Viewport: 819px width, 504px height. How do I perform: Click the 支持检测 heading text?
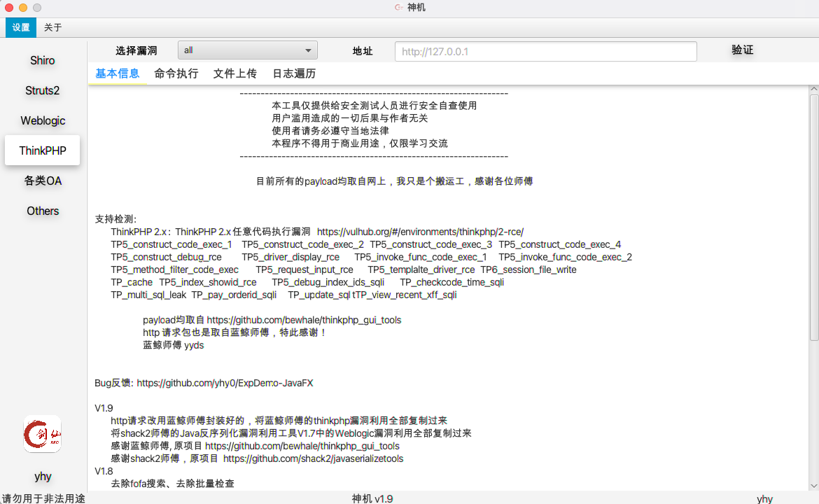point(115,219)
